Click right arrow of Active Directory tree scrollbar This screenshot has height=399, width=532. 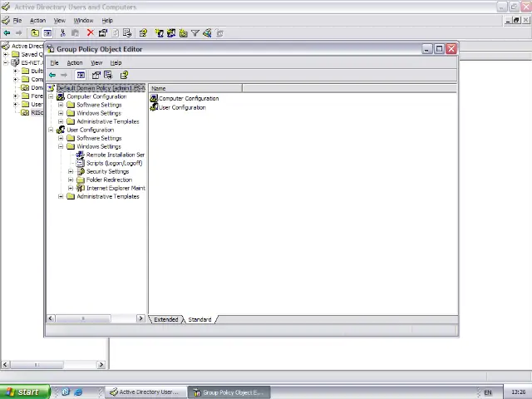click(x=101, y=365)
